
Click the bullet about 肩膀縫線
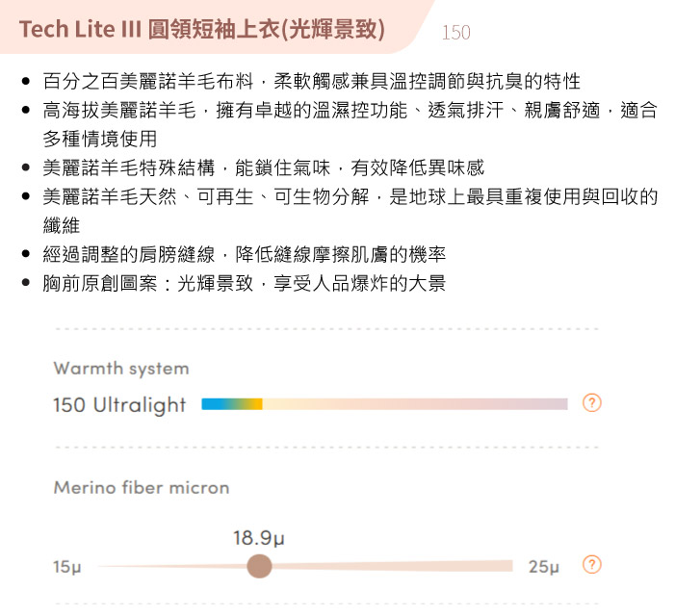point(244,254)
